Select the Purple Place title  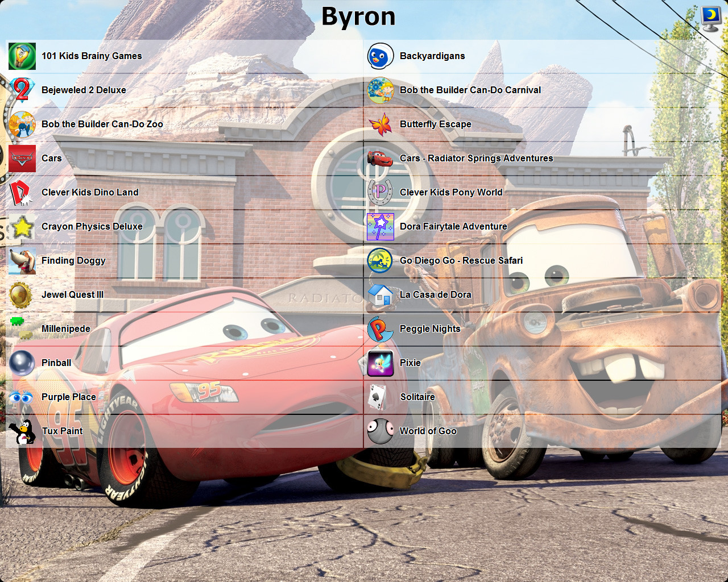tap(69, 397)
